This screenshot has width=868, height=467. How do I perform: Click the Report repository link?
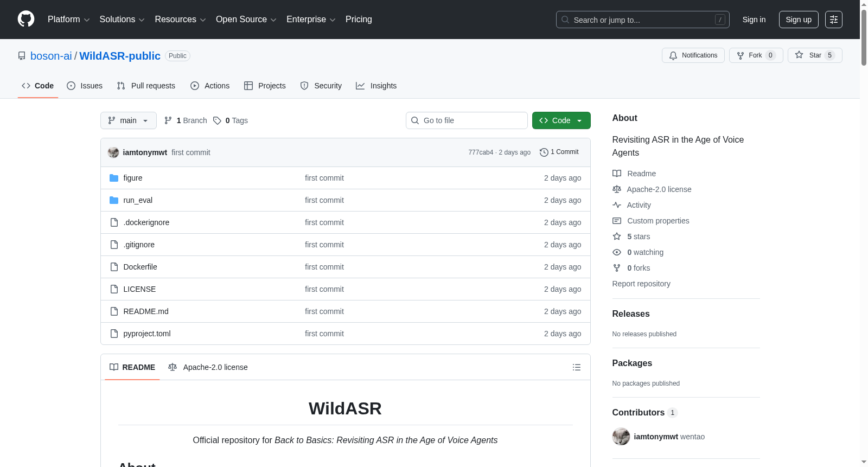(641, 284)
